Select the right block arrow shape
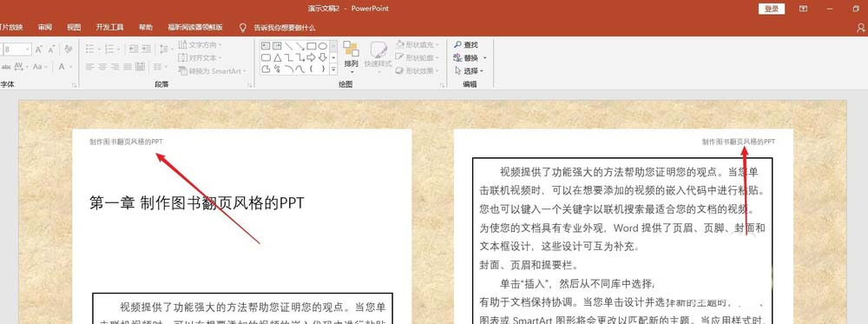This screenshot has height=324, width=868. pos(311,57)
